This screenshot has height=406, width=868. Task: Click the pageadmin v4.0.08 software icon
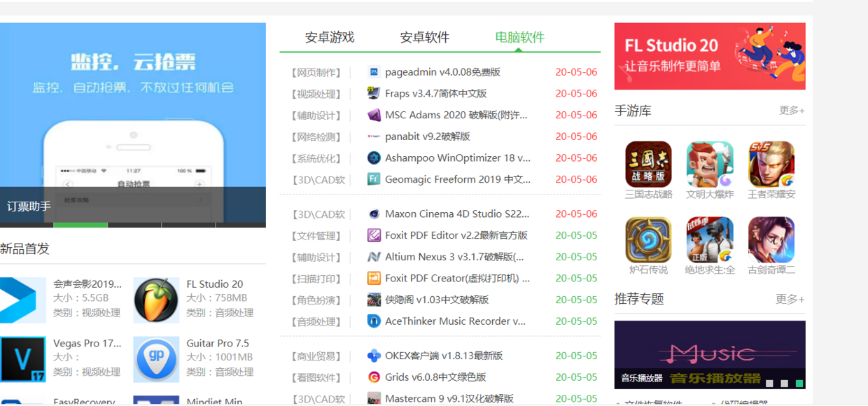[374, 72]
